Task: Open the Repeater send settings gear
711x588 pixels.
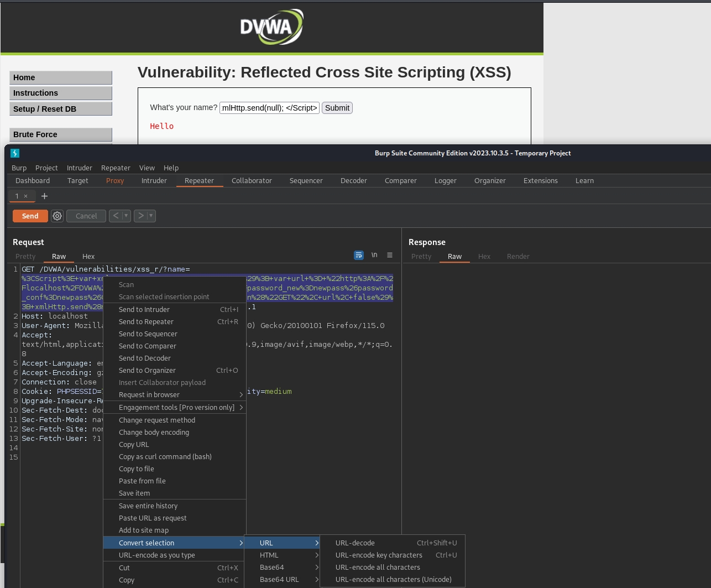Action: point(57,216)
